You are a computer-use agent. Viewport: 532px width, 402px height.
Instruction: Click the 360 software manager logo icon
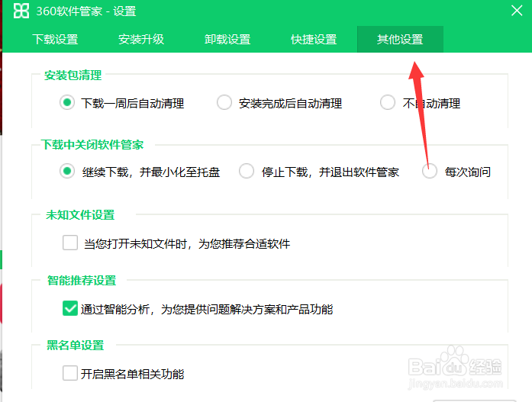point(21,11)
